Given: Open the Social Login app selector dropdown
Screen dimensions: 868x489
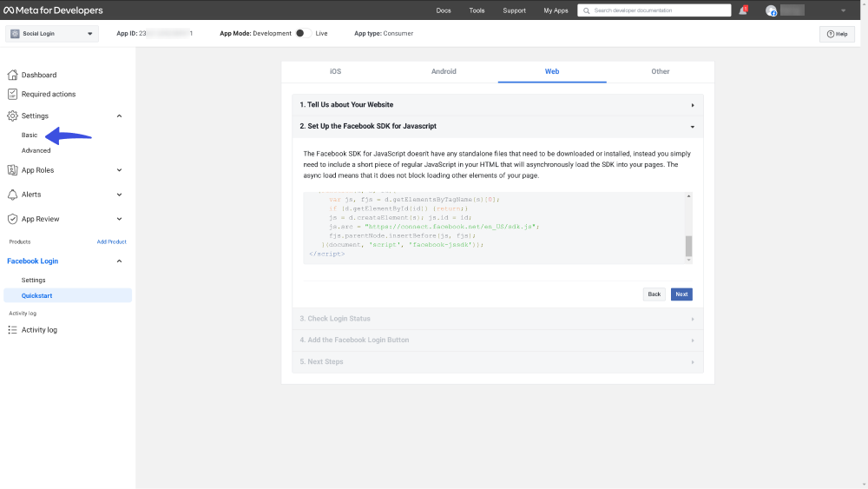Looking at the screenshot, I should point(52,34).
